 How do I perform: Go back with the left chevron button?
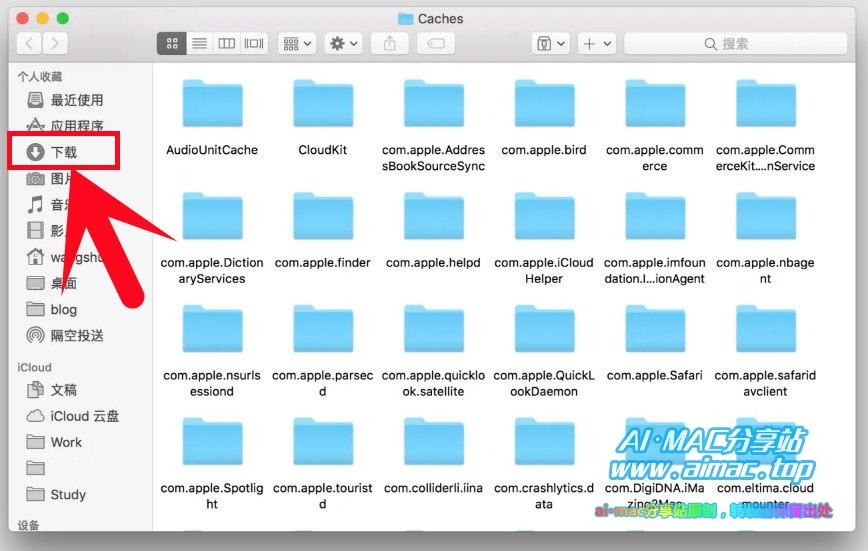pyautogui.click(x=30, y=43)
